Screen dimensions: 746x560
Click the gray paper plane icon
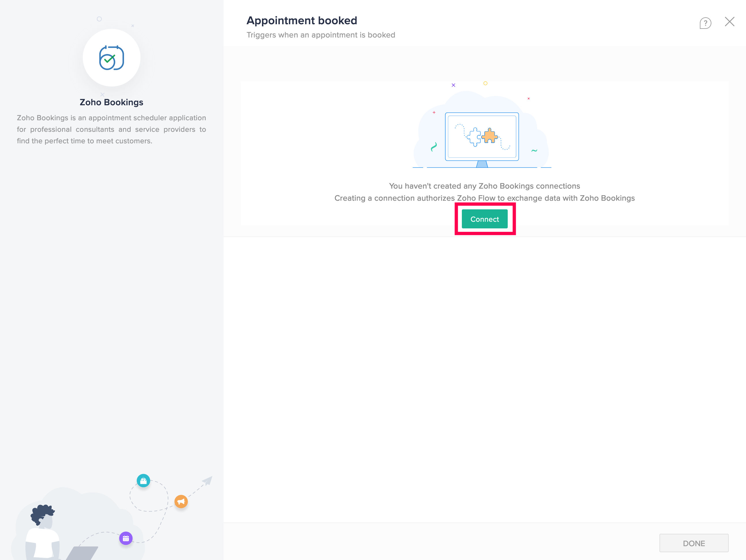pos(207,480)
